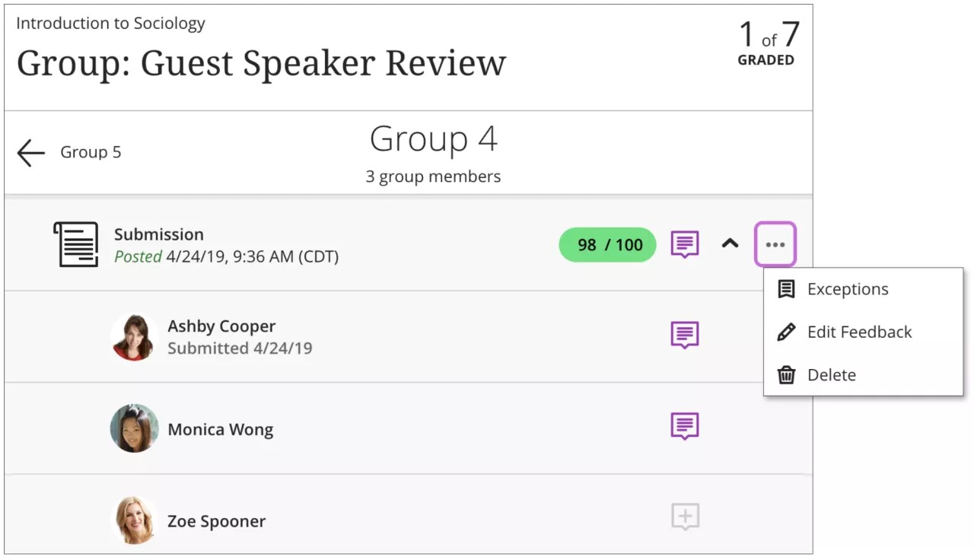Add feedback for Zoe Spooner
Image resolution: width=974 pixels, height=560 pixels.
coord(685,517)
